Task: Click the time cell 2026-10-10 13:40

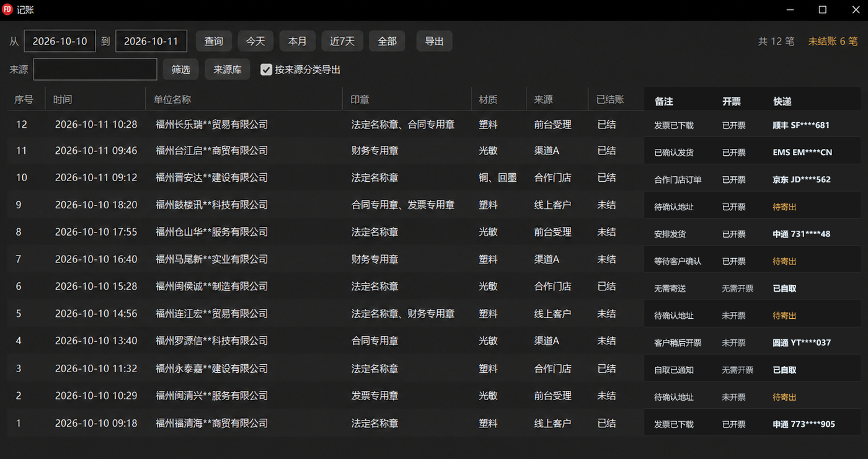Action: (x=96, y=341)
